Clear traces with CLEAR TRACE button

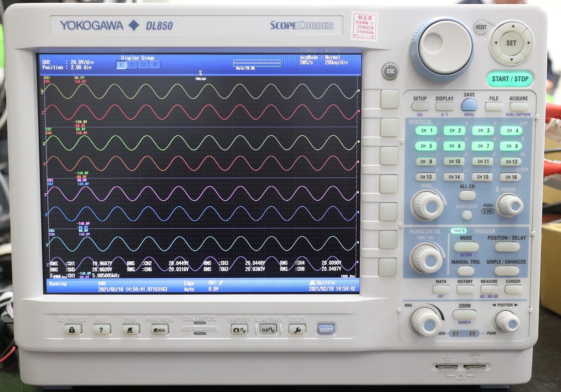tap(268, 329)
